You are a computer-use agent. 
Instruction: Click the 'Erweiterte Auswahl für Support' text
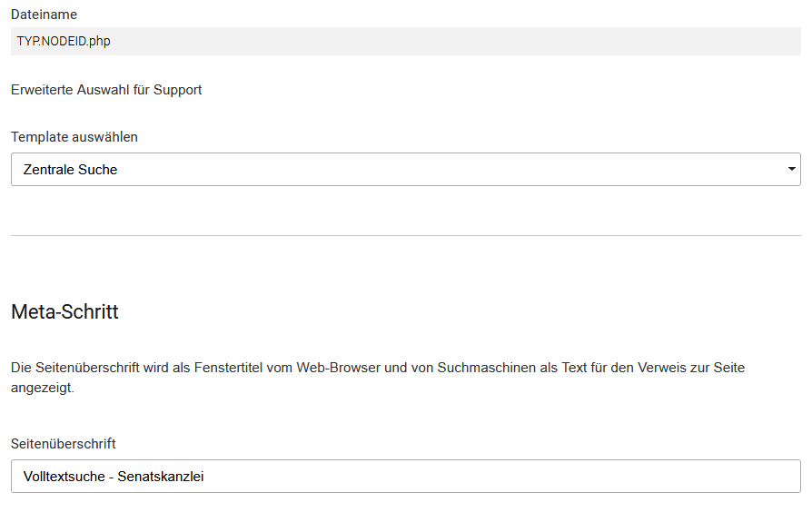tap(106, 90)
